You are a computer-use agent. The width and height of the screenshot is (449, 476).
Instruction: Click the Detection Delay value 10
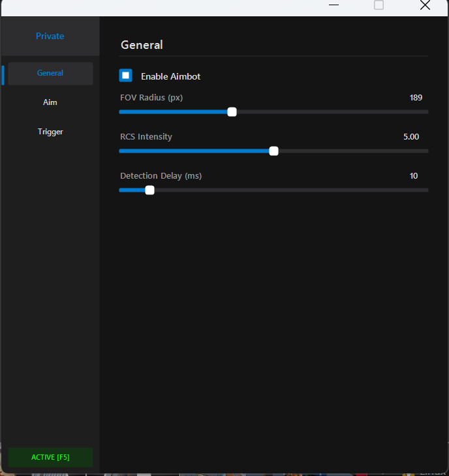[x=413, y=176]
